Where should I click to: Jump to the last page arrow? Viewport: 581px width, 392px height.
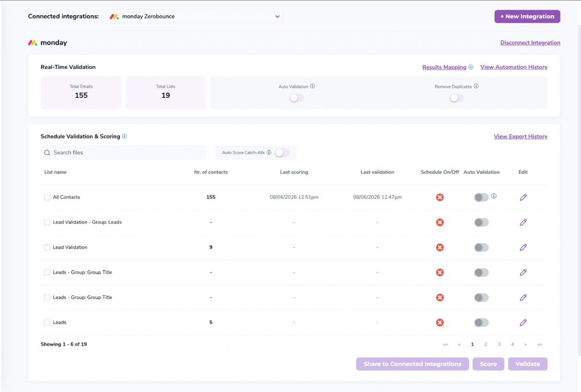click(539, 345)
